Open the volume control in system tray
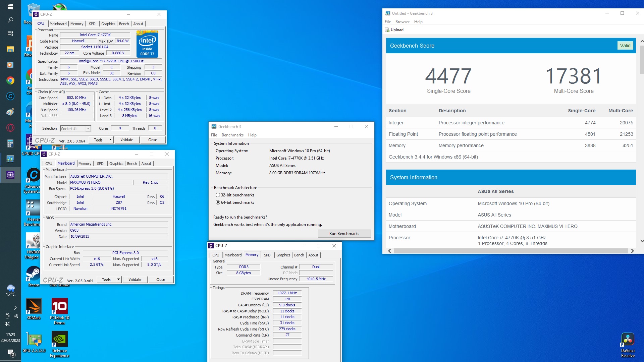The image size is (644, 362). 7,324
